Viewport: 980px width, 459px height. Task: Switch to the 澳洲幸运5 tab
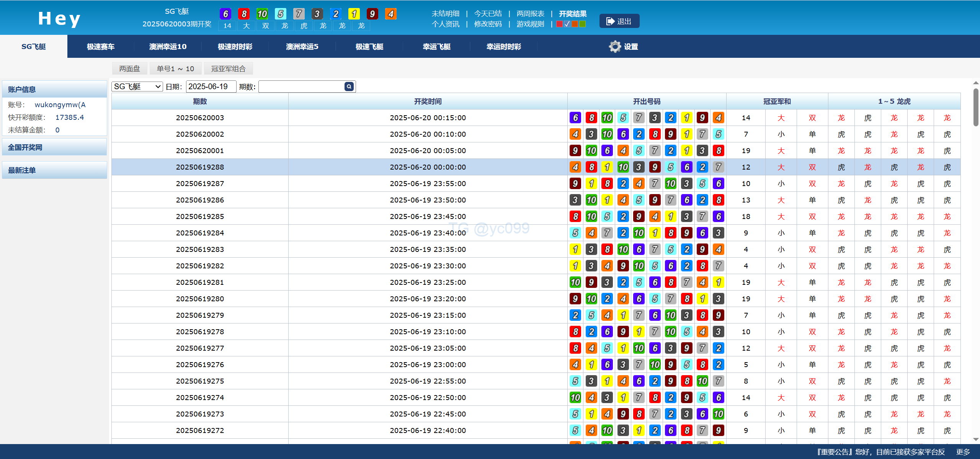[x=302, y=47]
